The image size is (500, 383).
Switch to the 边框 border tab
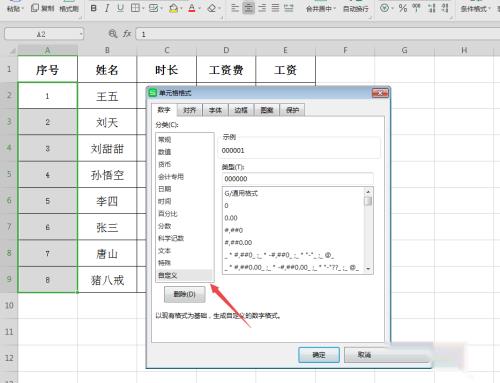coord(241,110)
